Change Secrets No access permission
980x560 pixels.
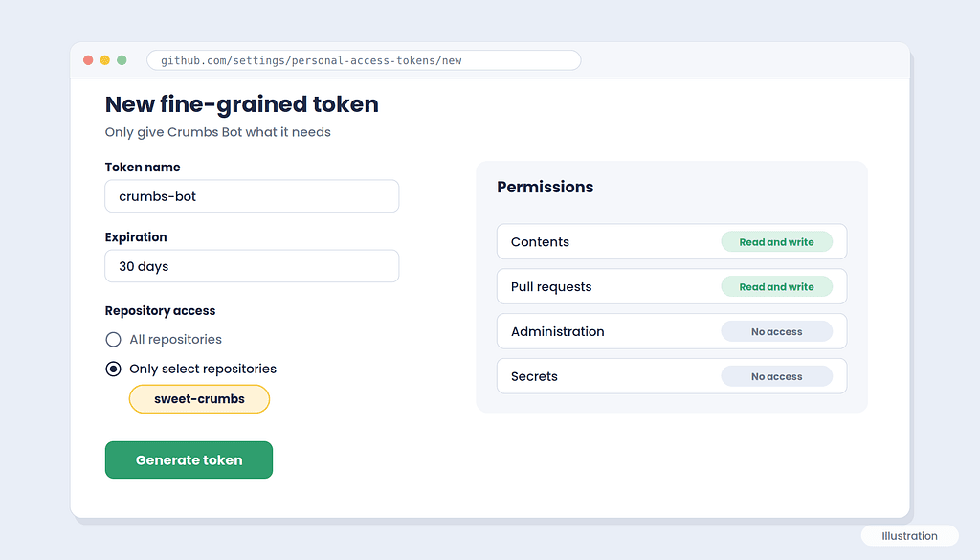[776, 376]
